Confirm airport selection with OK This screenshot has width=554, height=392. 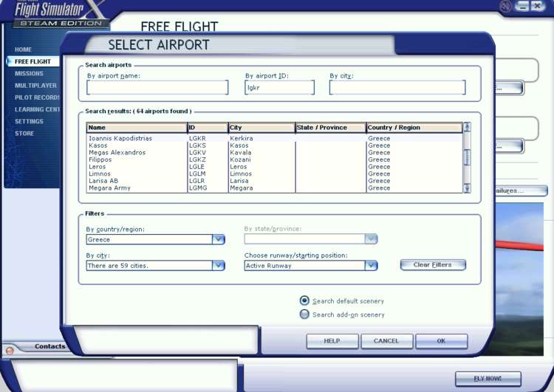(x=441, y=341)
